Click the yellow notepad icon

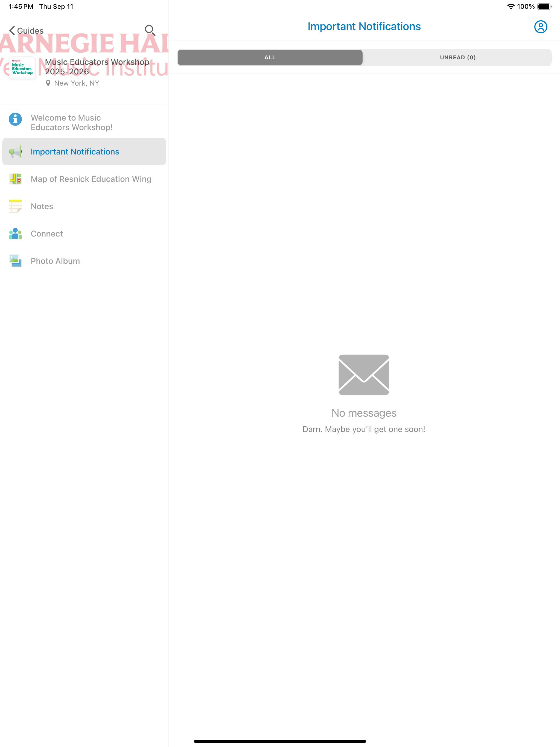[15, 206]
